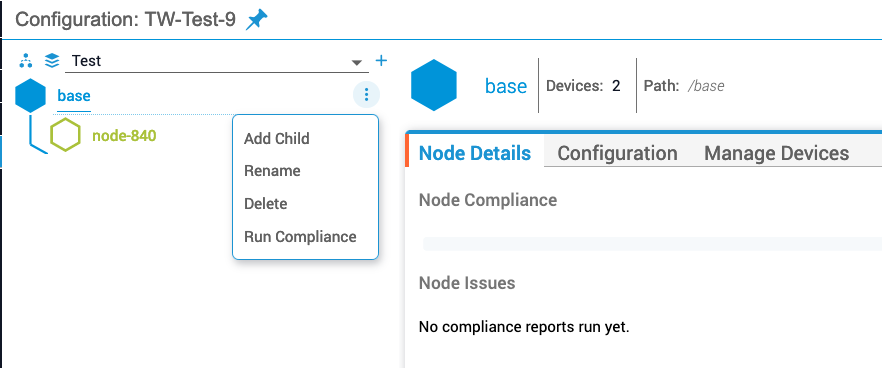Click the pin icon beside TW-Test-9
The height and width of the screenshot is (368, 882).
point(257,20)
